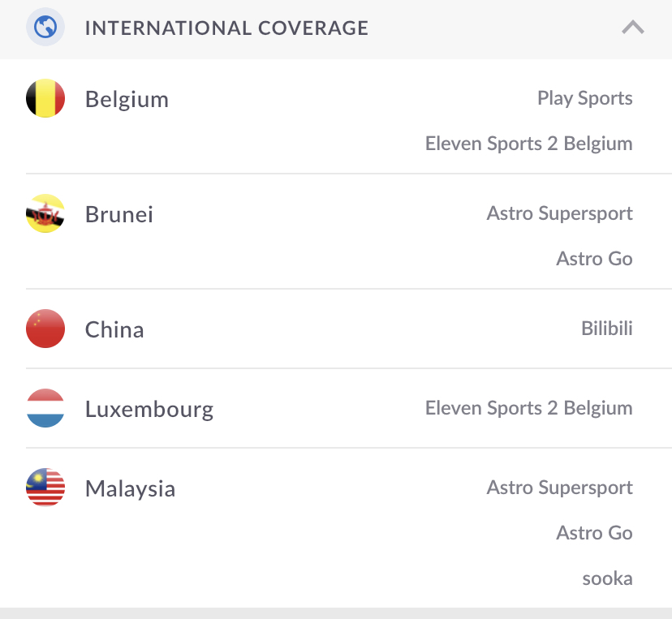Select the Luxembourg country name

click(x=149, y=410)
